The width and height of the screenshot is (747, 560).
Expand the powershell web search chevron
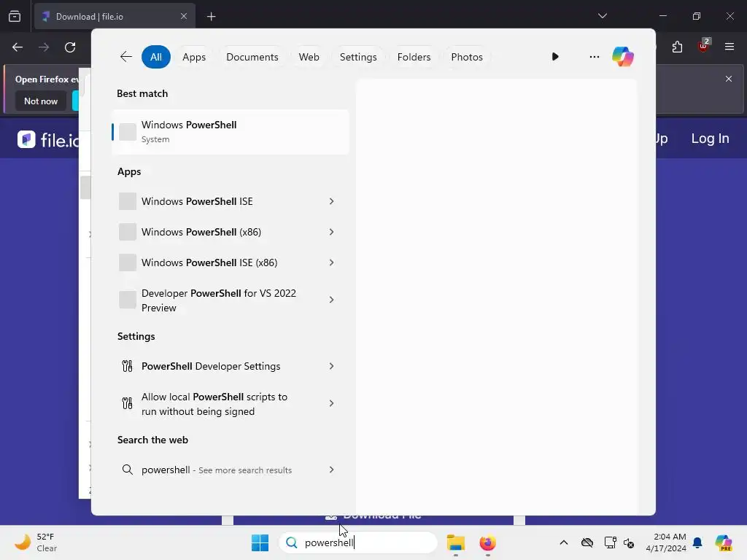[332, 470]
